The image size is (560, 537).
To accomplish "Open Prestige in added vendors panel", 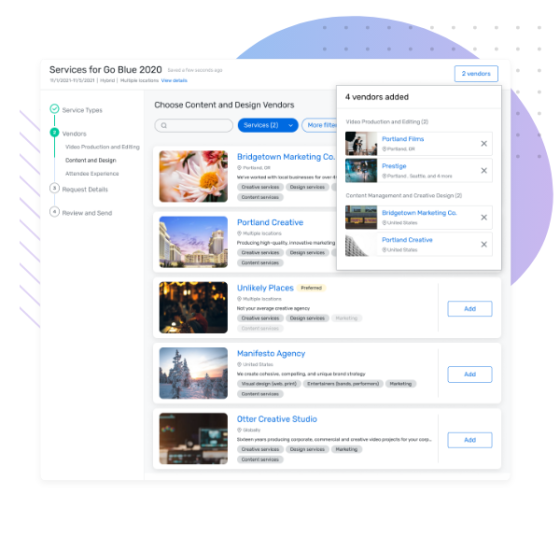I will (394, 166).
